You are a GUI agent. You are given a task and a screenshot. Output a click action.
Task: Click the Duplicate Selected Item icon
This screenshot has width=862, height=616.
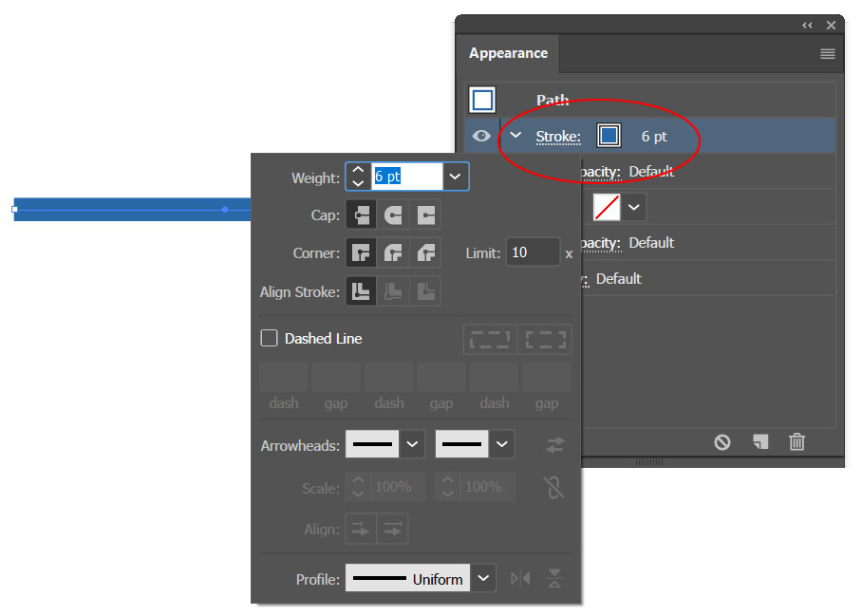(759, 441)
